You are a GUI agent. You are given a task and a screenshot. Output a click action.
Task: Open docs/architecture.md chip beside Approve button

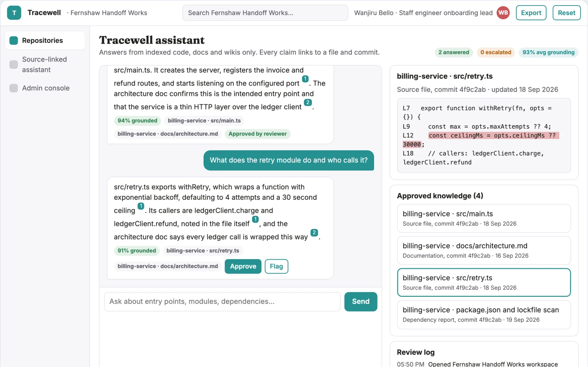(168, 266)
